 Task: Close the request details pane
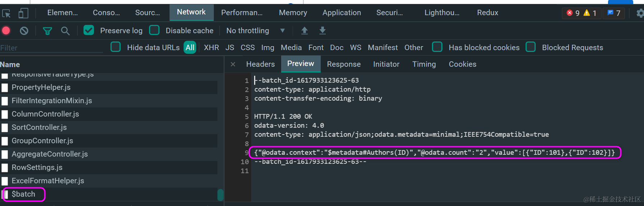tap(233, 64)
